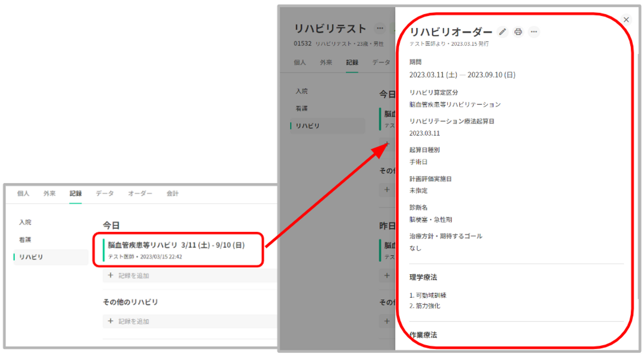Click the 記録 tab in dimmed background window
This screenshot has height=357, width=644.
point(352,62)
